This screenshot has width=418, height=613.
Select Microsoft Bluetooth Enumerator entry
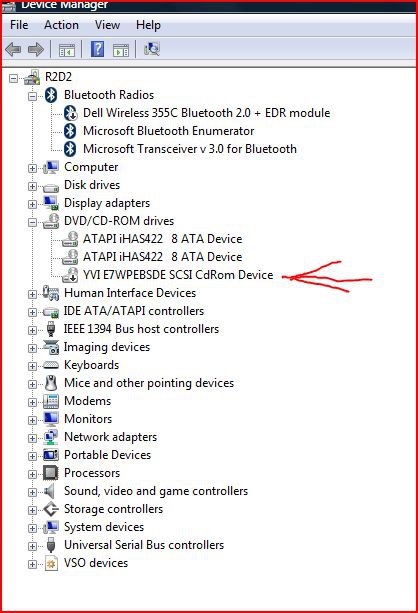coord(169,131)
